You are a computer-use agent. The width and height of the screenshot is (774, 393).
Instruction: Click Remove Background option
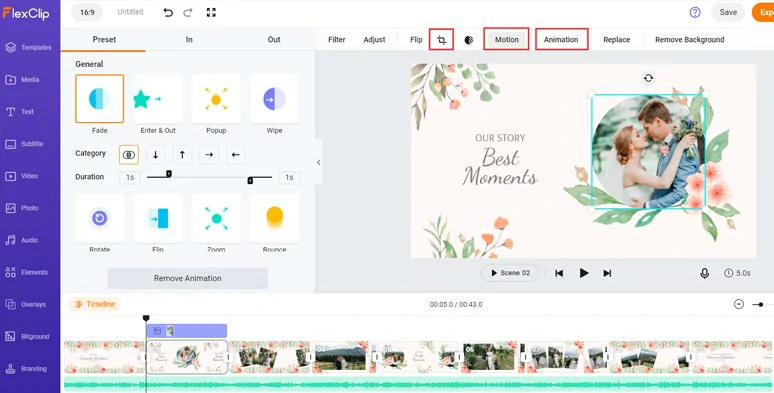click(x=690, y=39)
